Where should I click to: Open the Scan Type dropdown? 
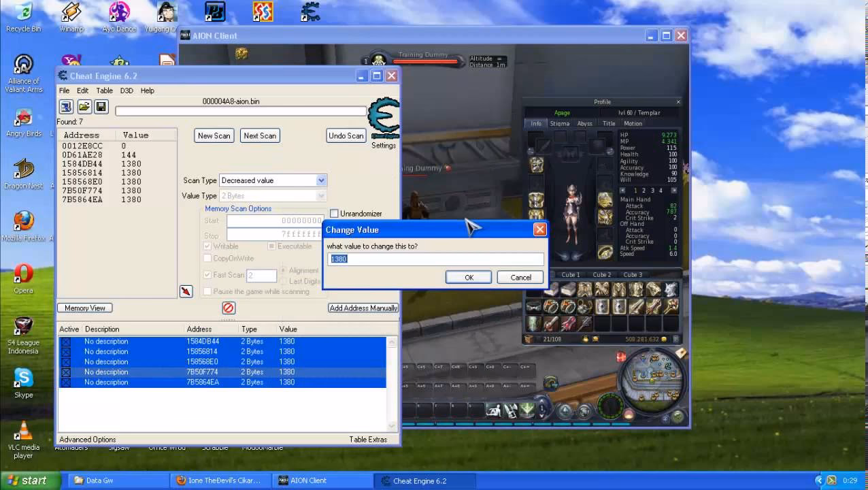click(273, 180)
